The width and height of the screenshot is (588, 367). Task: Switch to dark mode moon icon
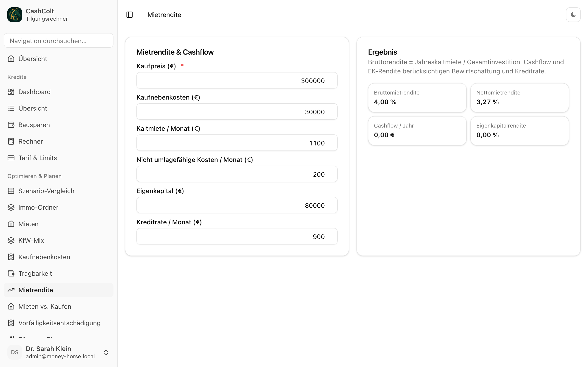[x=573, y=15]
